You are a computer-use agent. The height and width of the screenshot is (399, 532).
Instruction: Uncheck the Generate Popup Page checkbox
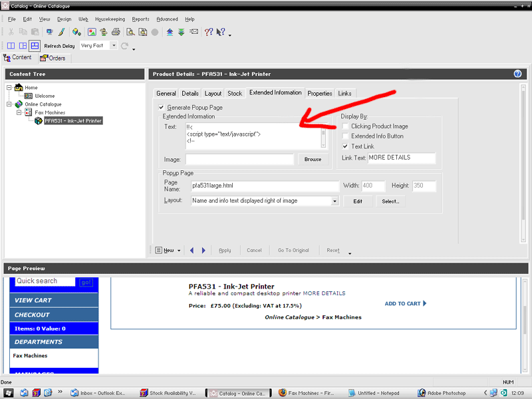point(162,107)
